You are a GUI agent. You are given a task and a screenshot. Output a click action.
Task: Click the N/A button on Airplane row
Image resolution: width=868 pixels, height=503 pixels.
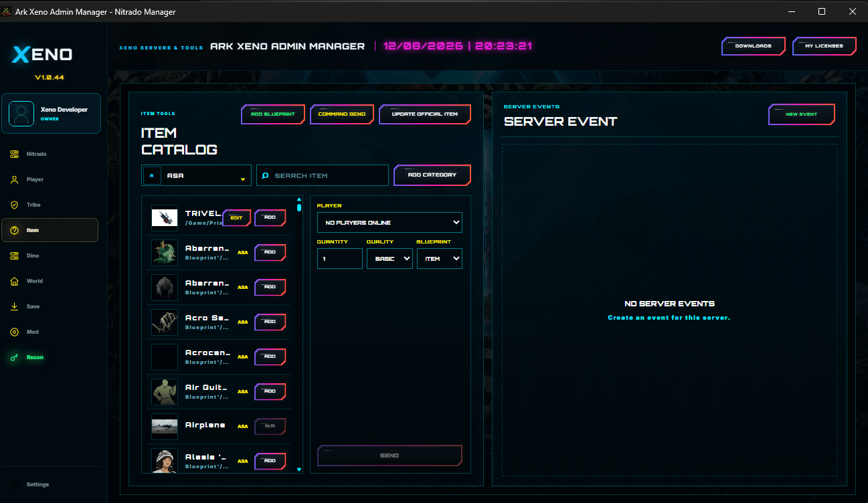point(270,427)
